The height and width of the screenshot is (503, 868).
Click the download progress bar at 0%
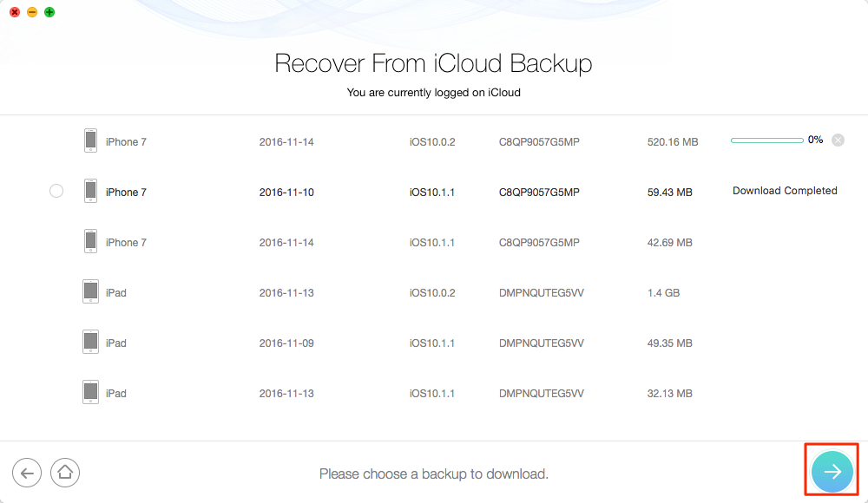click(x=766, y=140)
